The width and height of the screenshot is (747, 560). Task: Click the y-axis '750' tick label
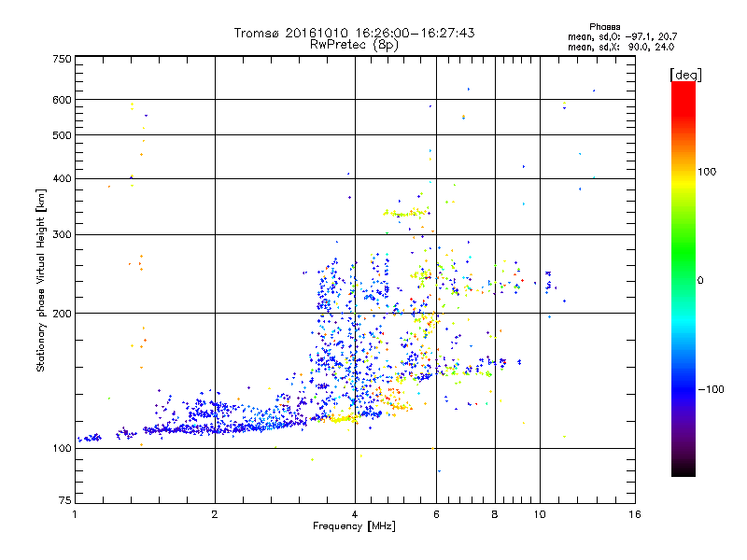pos(62,59)
